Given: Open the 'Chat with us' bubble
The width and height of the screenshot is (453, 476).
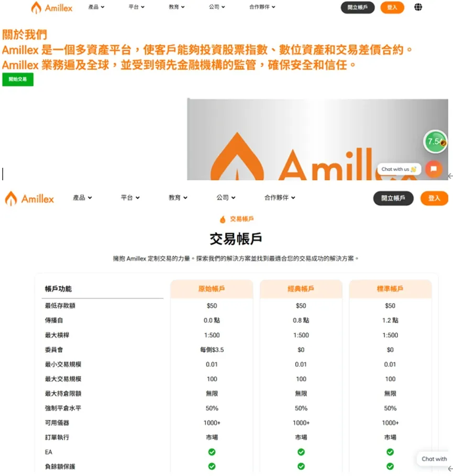Looking at the screenshot, I should 399,169.
